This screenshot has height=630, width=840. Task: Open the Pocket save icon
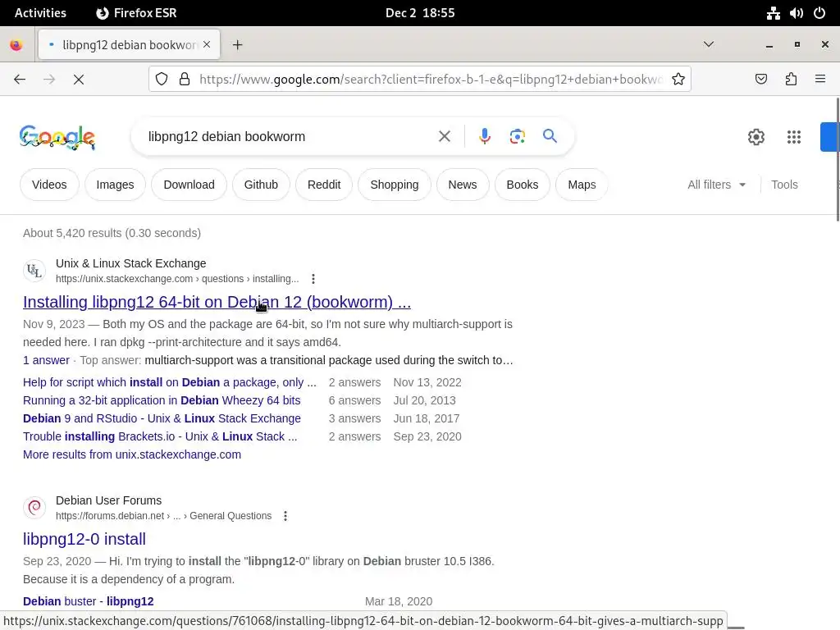760,80
